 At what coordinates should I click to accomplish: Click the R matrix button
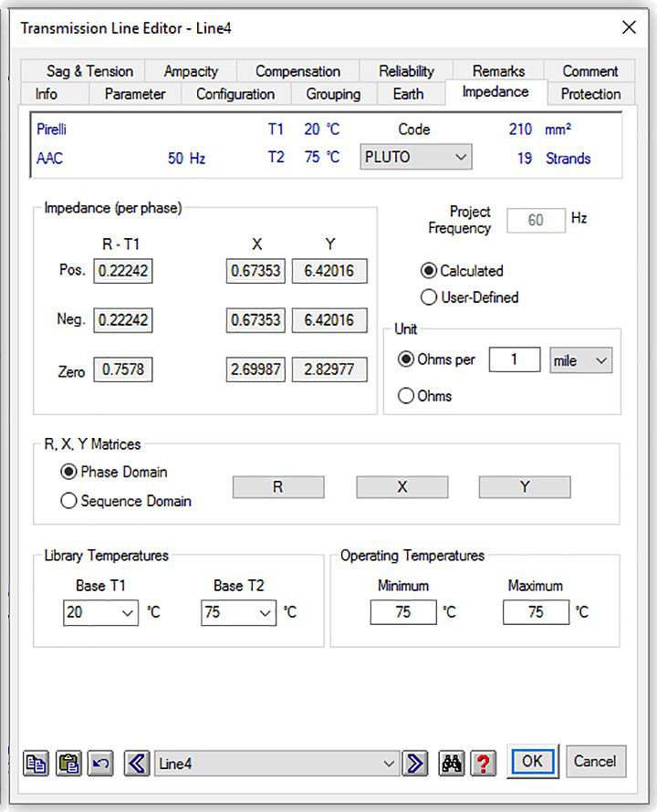(278, 487)
